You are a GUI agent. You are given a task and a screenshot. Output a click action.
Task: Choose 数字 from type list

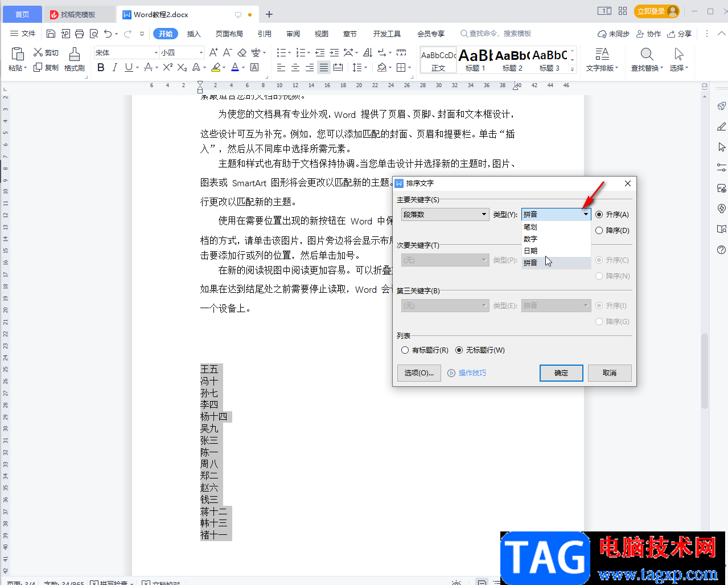[556, 239]
